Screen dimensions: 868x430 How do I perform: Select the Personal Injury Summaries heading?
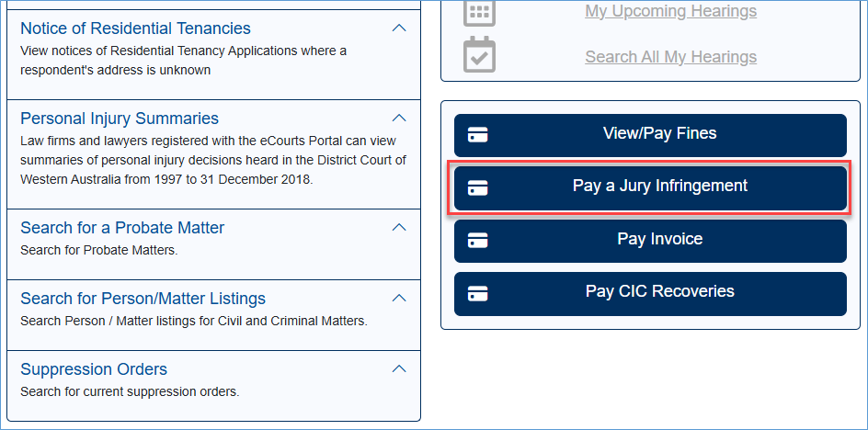tap(120, 119)
